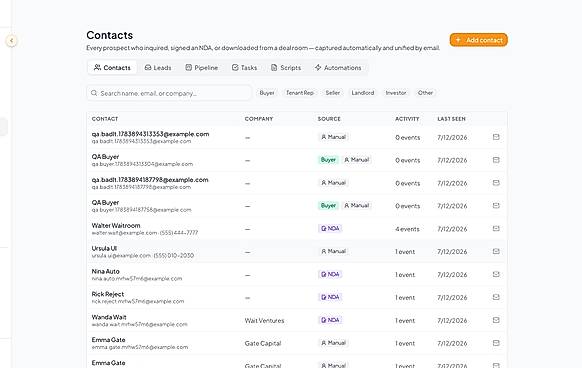Click the mail icon for qa.badlt.1783894187798 row
582x368 pixels.
tap(496, 183)
